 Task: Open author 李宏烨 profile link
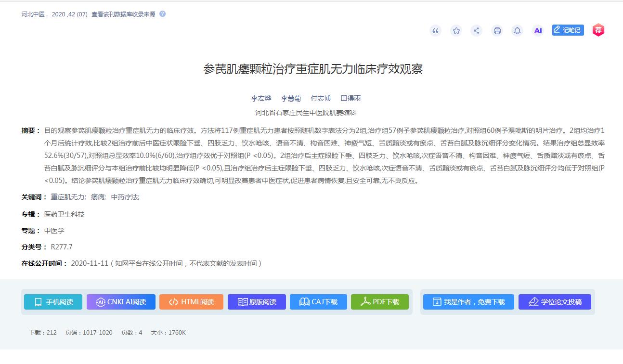tap(261, 98)
